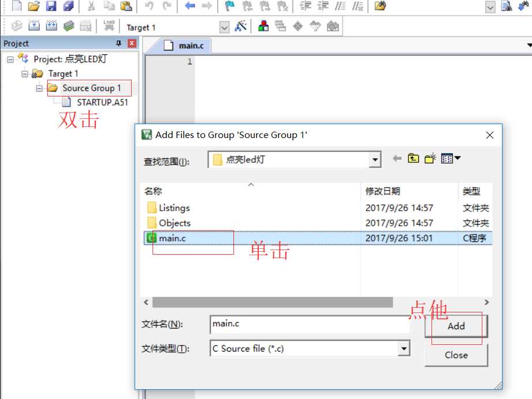Click the Close button in dialog
The image size is (532, 399).
pyautogui.click(x=456, y=355)
